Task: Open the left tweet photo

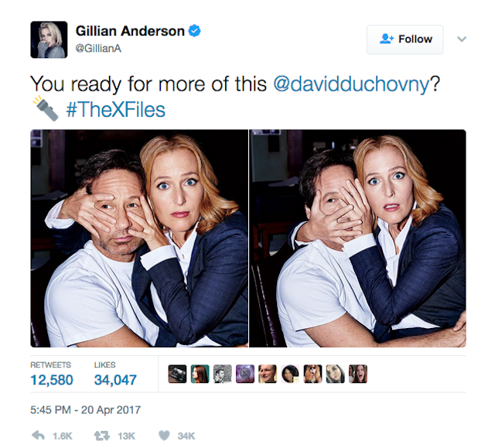Action: click(139, 238)
